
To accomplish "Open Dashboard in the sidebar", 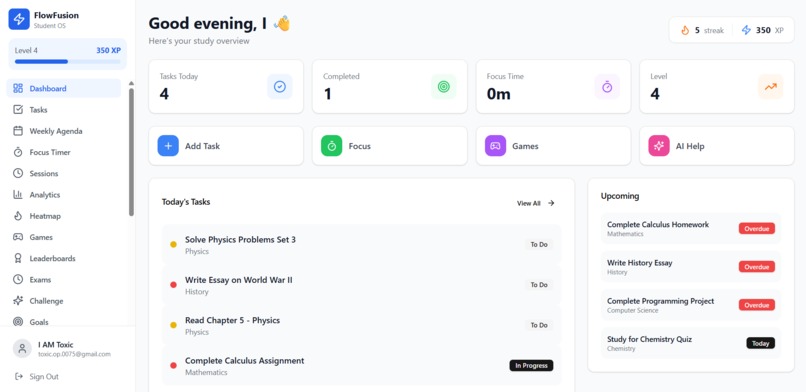I will 64,88.
